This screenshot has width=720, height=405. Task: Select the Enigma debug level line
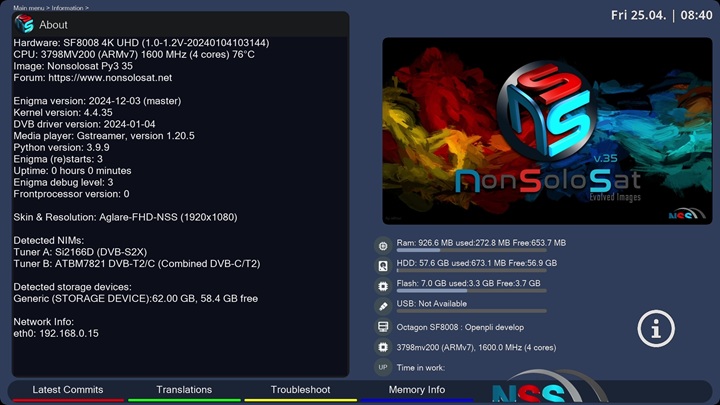63,182
